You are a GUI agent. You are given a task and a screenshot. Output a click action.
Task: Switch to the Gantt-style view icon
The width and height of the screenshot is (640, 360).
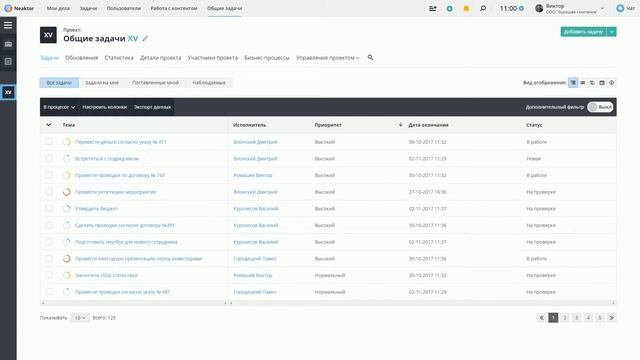click(x=592, y=83)
